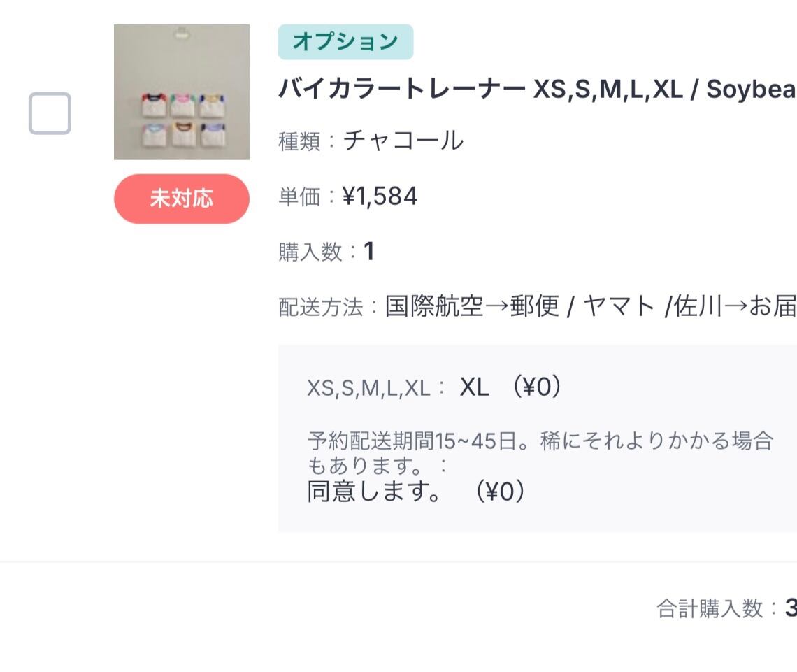This screenshot has height=672, width=797.
Task: Select the チャコール variant text
Action: [403, 141]
